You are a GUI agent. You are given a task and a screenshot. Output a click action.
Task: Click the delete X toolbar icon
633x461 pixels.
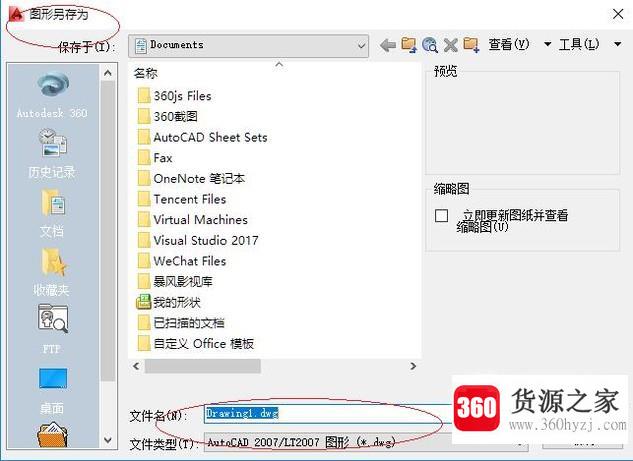pos(451,45)
